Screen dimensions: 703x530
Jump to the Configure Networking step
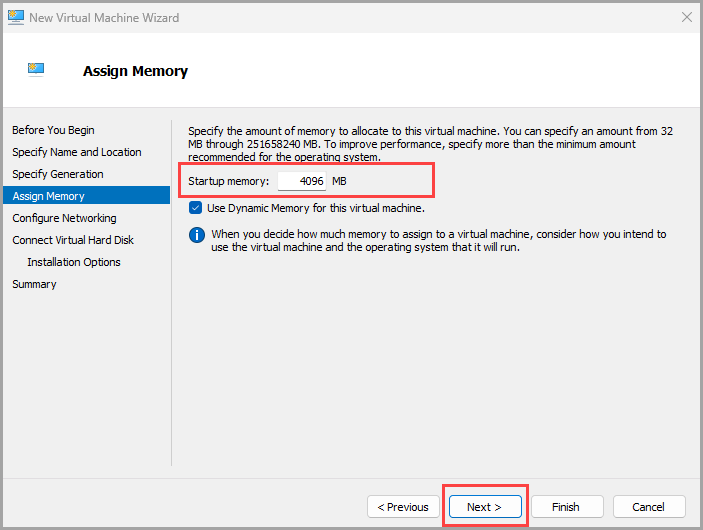[x=64, y=218]
